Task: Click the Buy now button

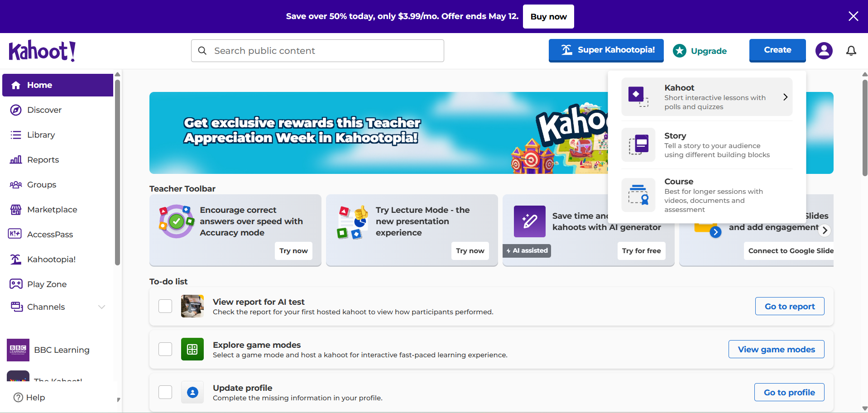Action: tap(548, 17)
